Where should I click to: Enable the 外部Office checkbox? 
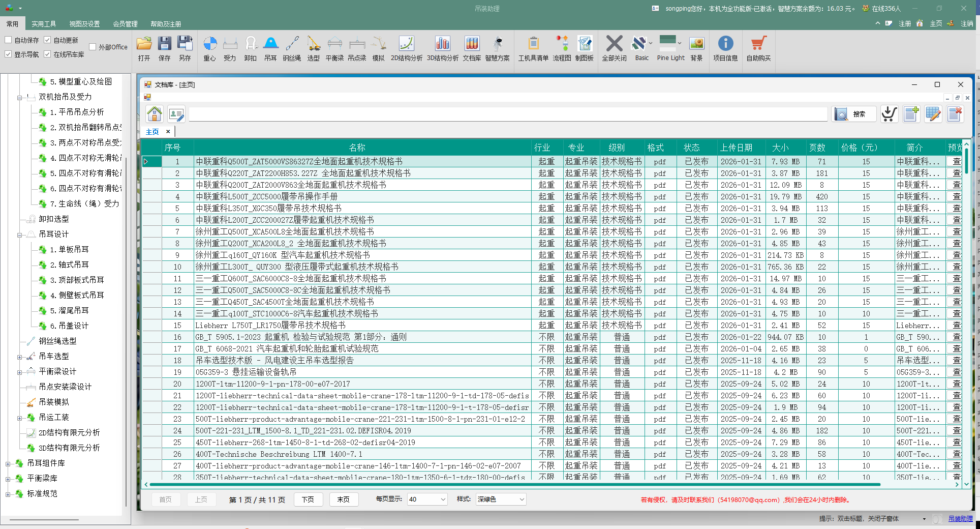(x=93, y=47)
